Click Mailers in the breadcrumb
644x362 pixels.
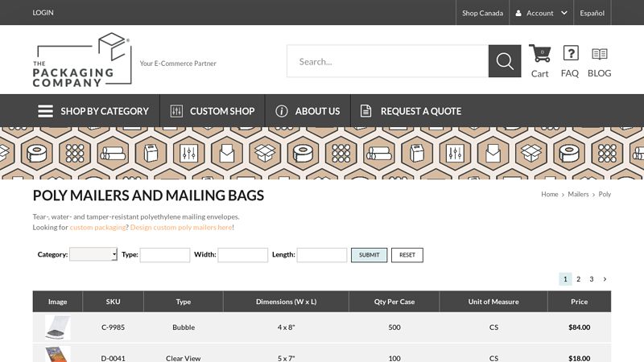pos(578,194)
